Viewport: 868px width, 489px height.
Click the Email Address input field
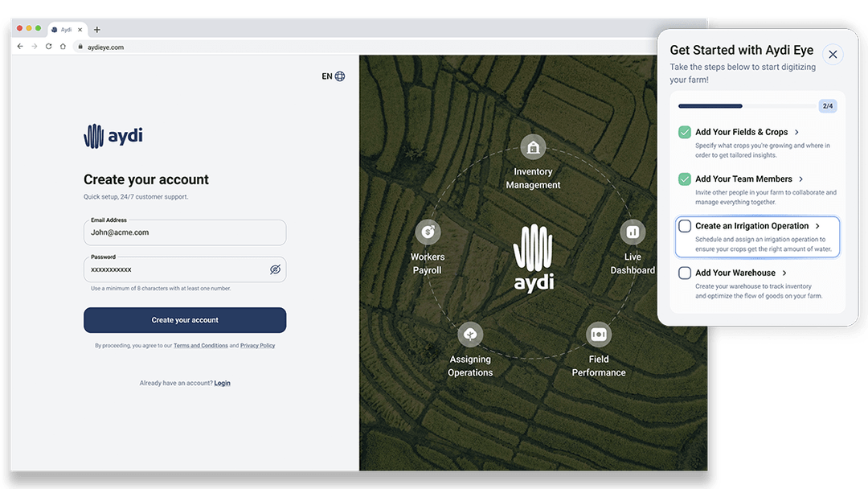click(x=185, y=232)
